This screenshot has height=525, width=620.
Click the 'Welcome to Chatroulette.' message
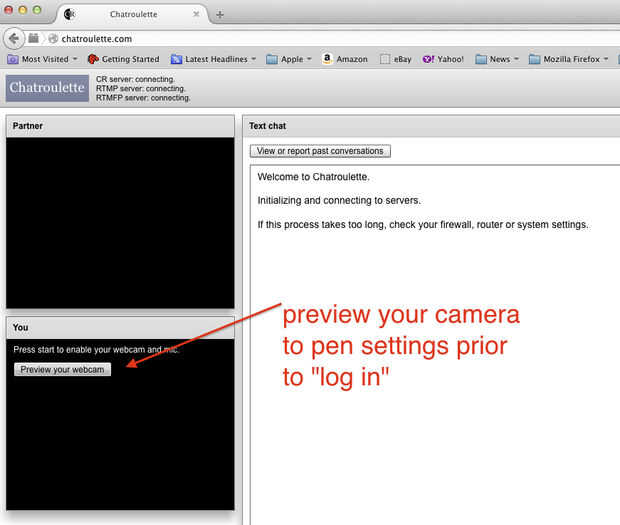[314, 177]
